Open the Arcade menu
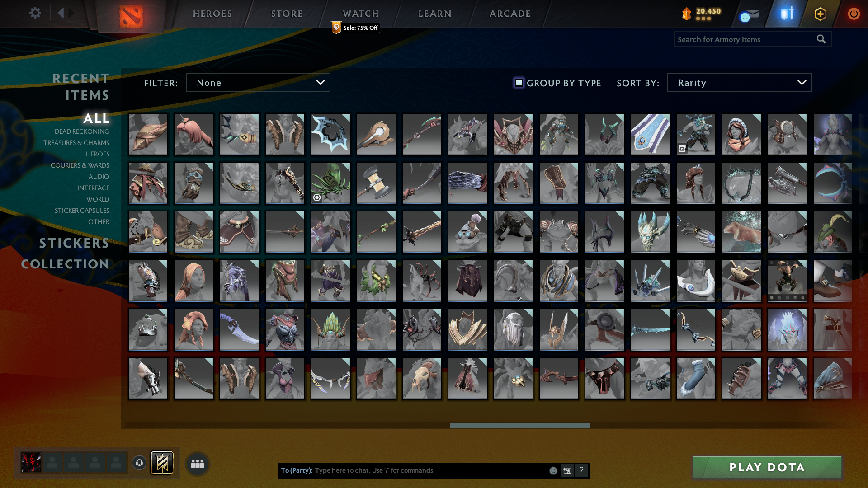This screenshot has height=488, width=868. 509,14
